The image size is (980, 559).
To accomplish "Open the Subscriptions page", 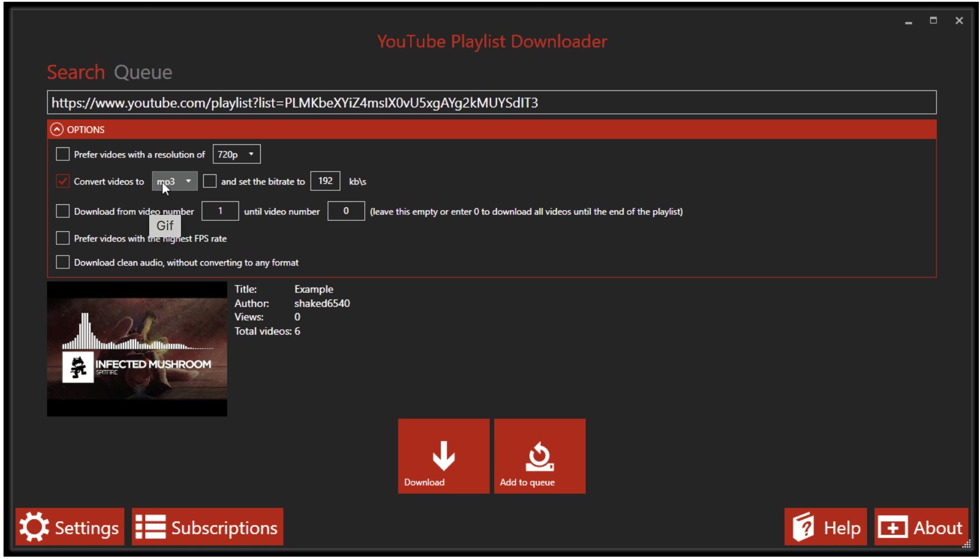I will (x=207, y=527).
